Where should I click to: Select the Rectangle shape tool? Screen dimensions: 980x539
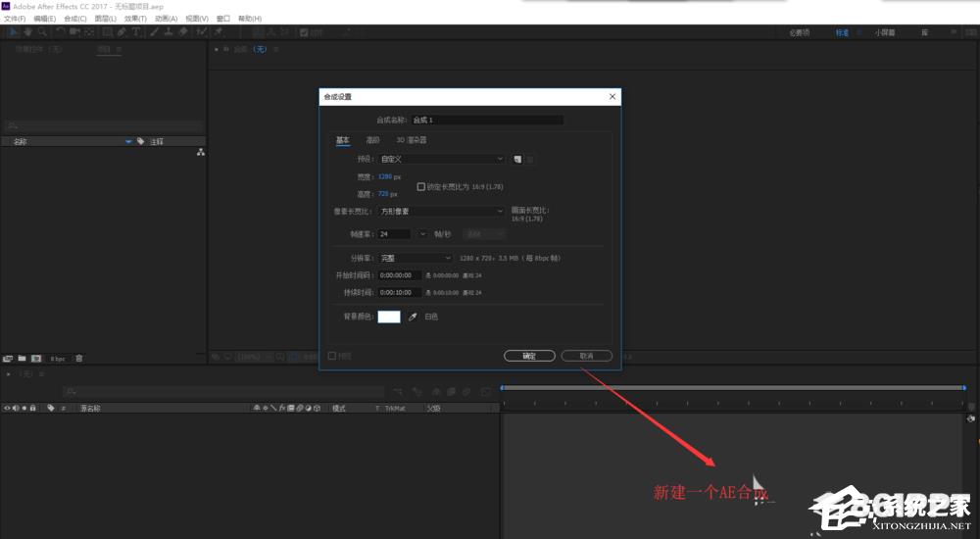click(x=108, y=32)
